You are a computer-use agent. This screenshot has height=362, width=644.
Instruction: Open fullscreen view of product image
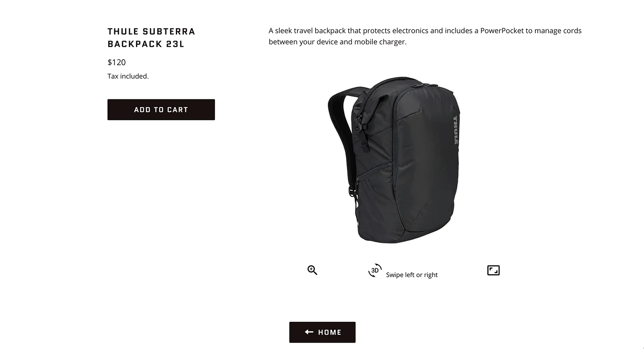[x=493, y=270]
